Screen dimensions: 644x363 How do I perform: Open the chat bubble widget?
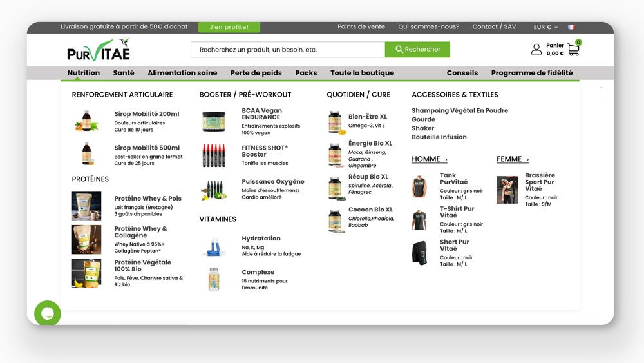coord(48,313)
